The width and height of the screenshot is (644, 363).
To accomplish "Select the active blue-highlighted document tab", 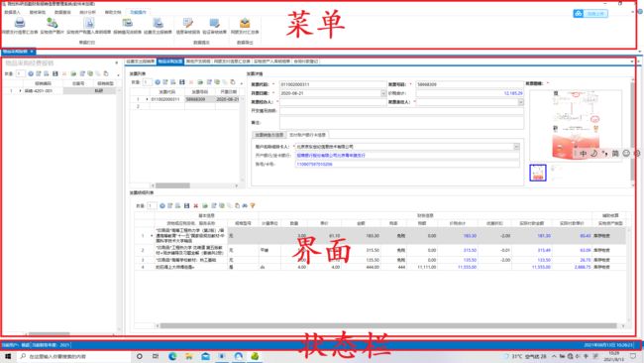I will point(170,61).
